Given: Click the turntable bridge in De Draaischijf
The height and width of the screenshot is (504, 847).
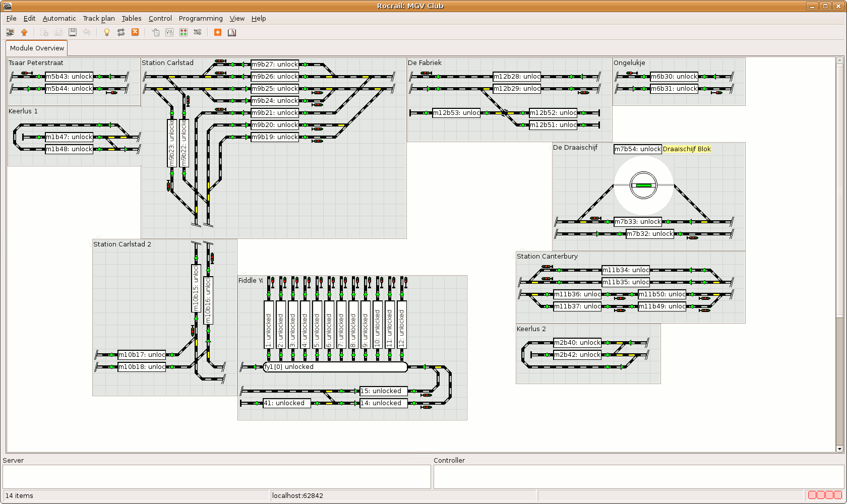Looking at the screenshot, I should tap(644, 185).
